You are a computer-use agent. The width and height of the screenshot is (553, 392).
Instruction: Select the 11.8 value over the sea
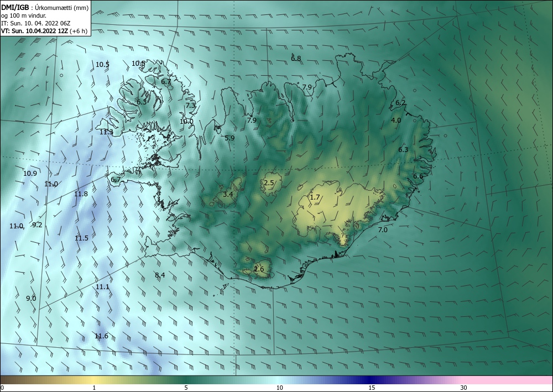point(81,194)
